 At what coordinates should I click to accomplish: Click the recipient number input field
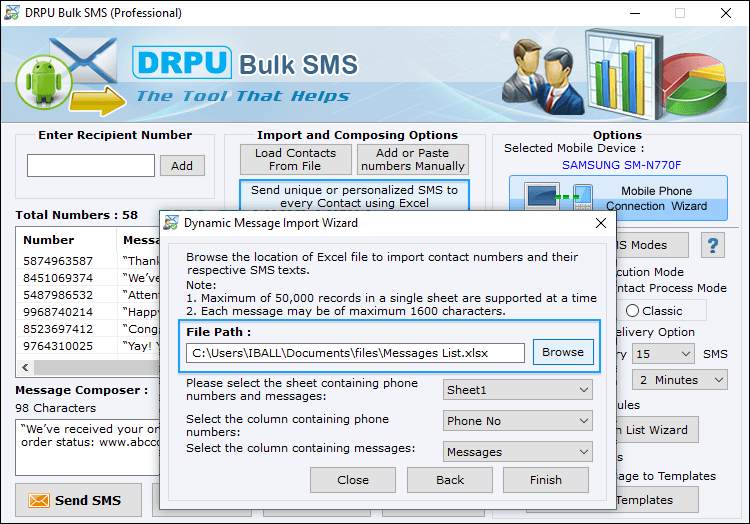(91, 165)
